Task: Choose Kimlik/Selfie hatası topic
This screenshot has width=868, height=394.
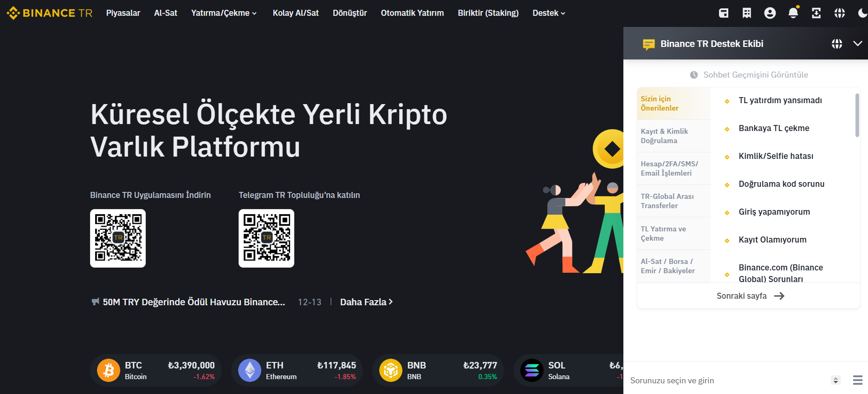Action: (776, 156)
